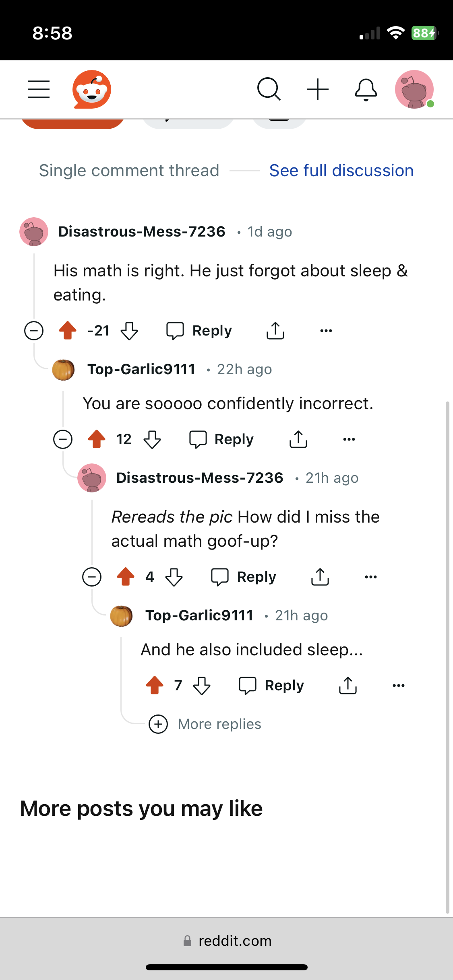Open notifications bell

tap(366, 89)
